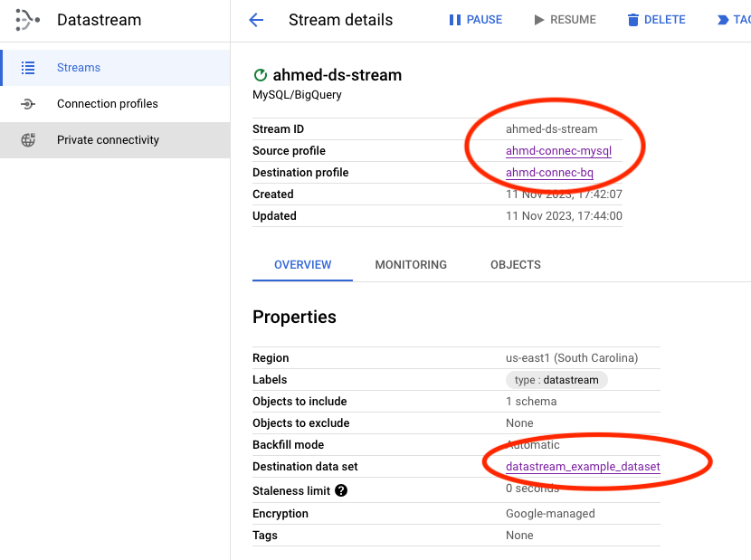Click the Connection profiles icon
Screen dimensions: 751x560
click(28, 104)
